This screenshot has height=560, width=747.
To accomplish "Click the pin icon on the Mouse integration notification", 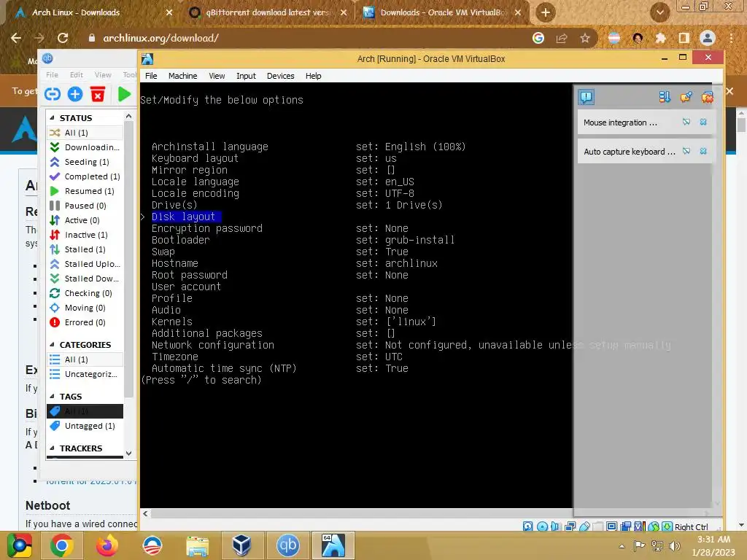I will point(686,122).
